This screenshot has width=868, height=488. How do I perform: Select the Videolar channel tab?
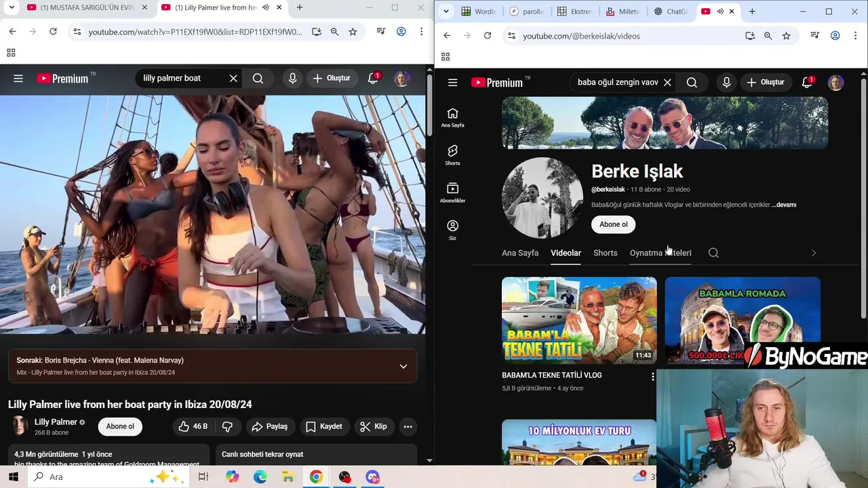[566, 253]
